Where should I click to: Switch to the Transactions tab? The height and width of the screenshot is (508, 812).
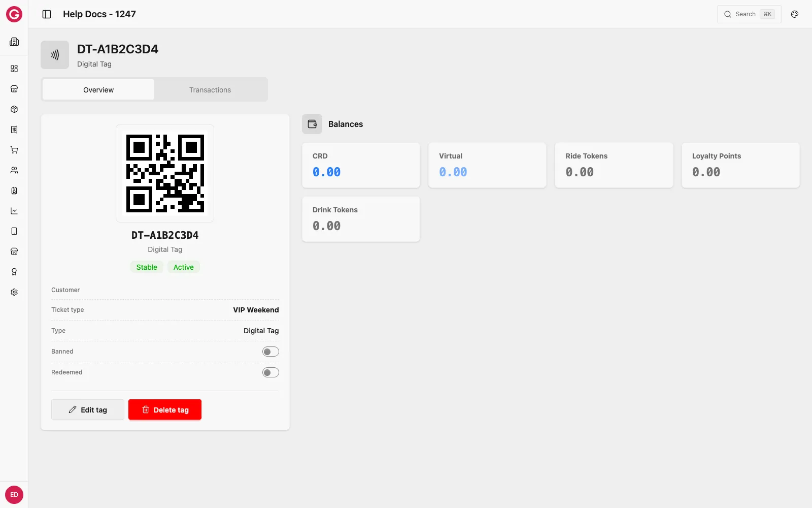(210, 90)
